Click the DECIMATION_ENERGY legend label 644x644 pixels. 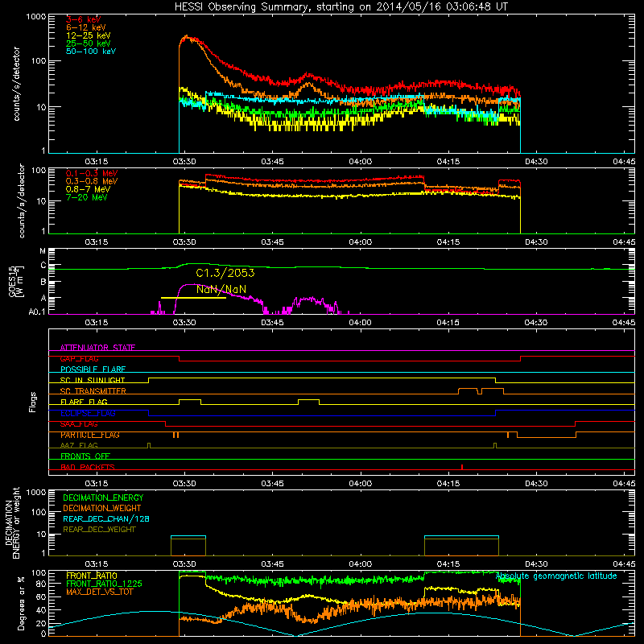tap(103, 497)
